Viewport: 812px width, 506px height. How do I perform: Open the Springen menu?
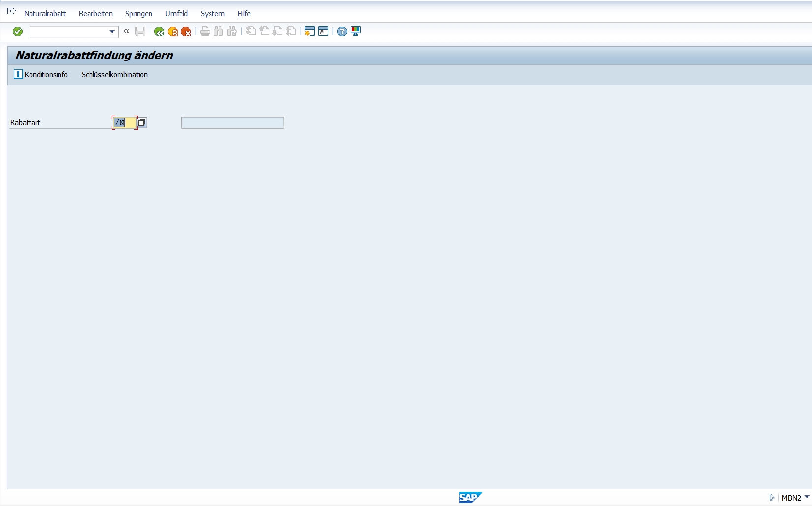click(139, 14)
